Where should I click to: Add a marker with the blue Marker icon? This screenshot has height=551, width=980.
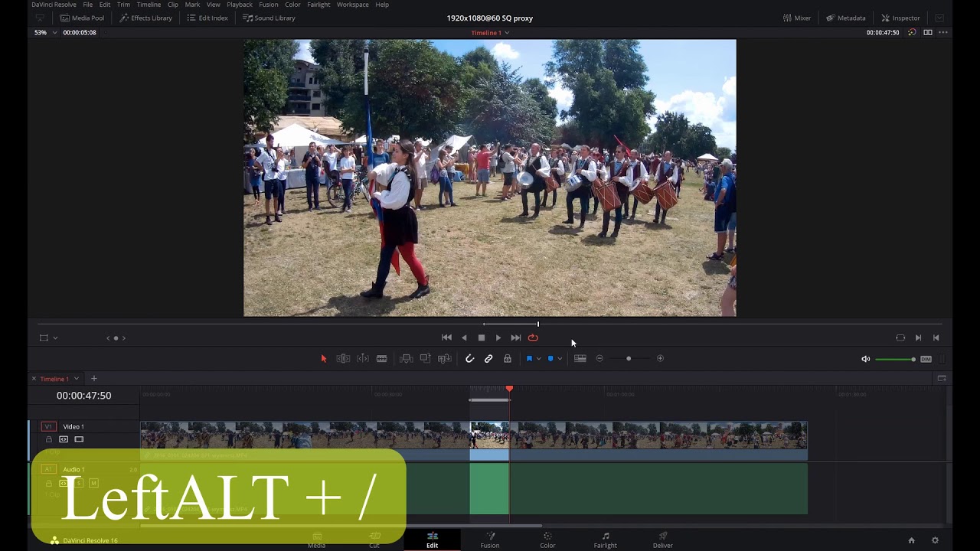(550, 358)
